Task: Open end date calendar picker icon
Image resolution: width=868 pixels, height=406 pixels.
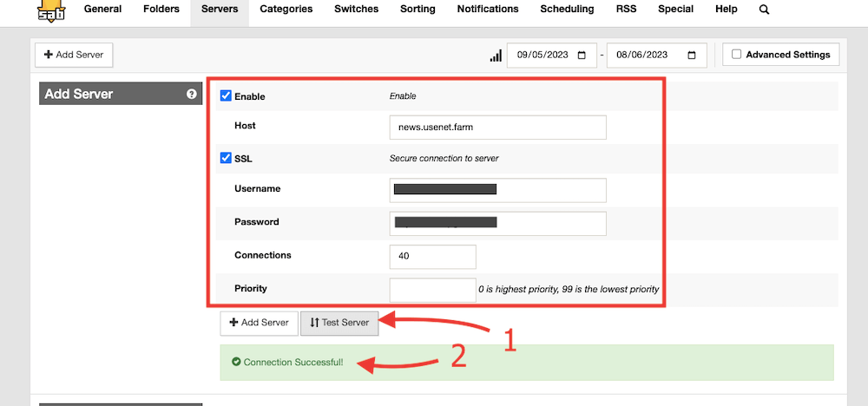Action: [692, 55]
